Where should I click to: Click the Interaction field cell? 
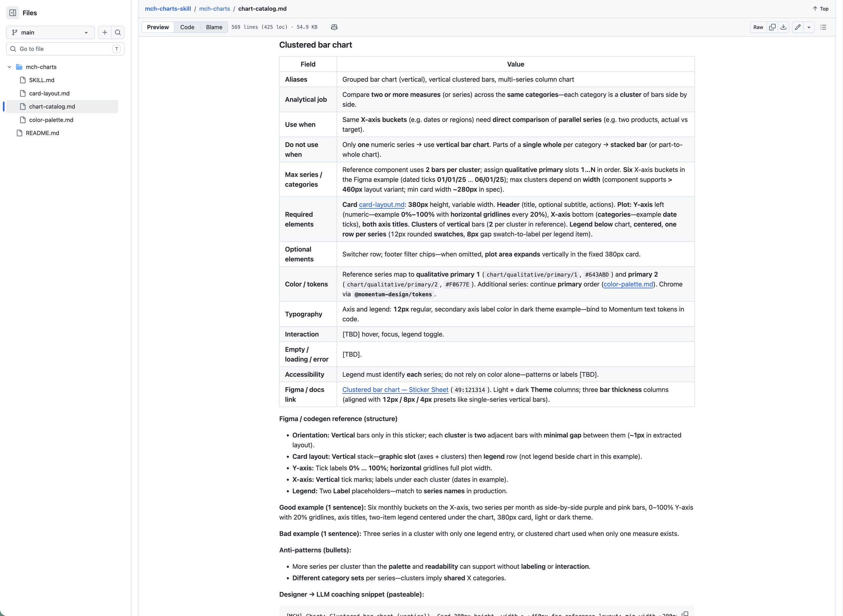pyautogui.click(x=308, y=335)
